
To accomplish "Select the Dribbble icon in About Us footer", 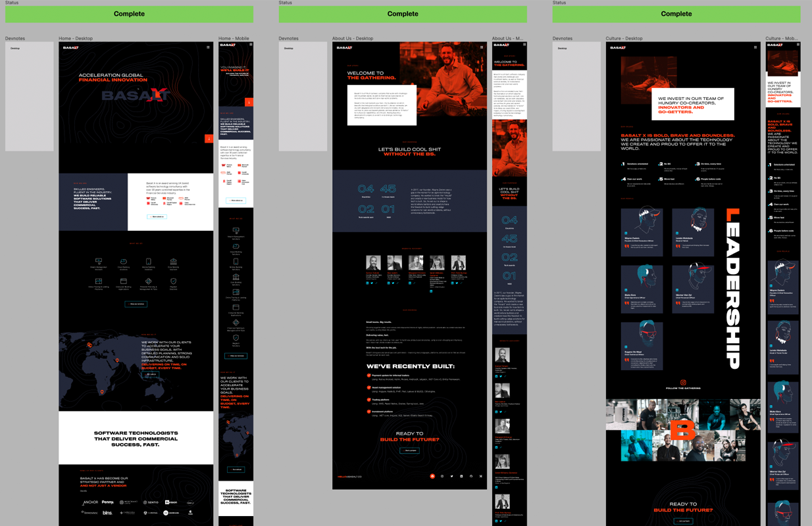I will [x=471, y=476].
